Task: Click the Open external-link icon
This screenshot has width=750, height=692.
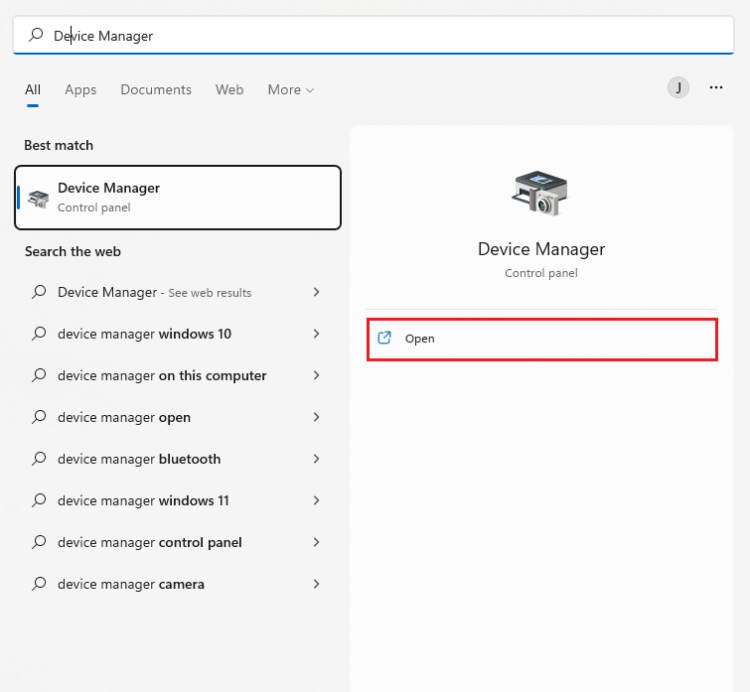Action: click(x=384, y=338)
